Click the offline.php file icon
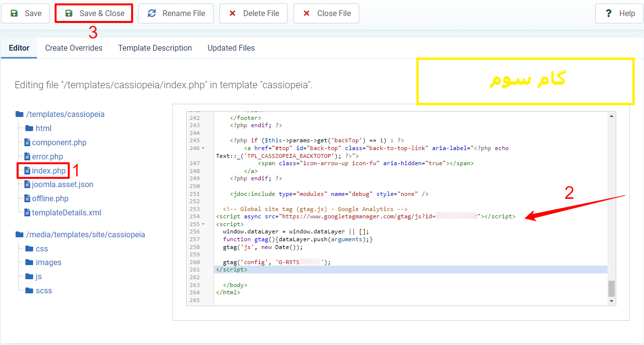 pyautogui.click(x=27, y=199)
